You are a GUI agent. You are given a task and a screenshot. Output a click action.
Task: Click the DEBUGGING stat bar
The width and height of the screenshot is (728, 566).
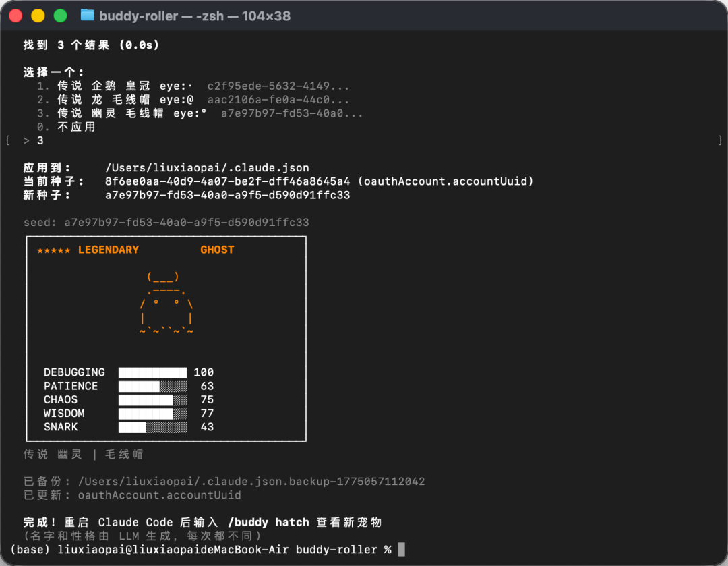(x=152, y=372)
